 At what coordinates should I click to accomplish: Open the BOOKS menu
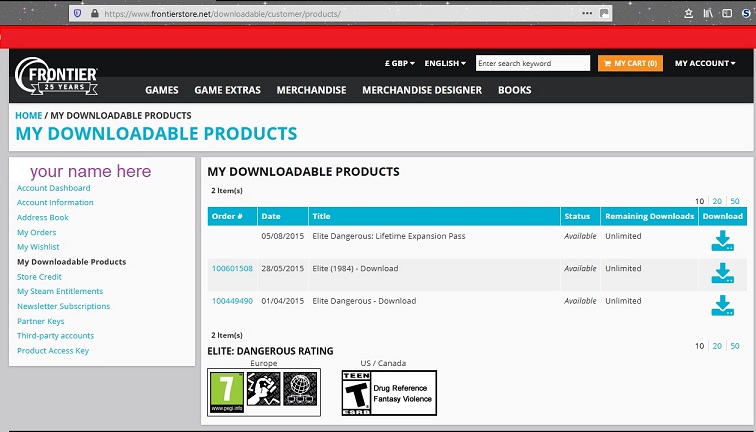click(514, 90)
